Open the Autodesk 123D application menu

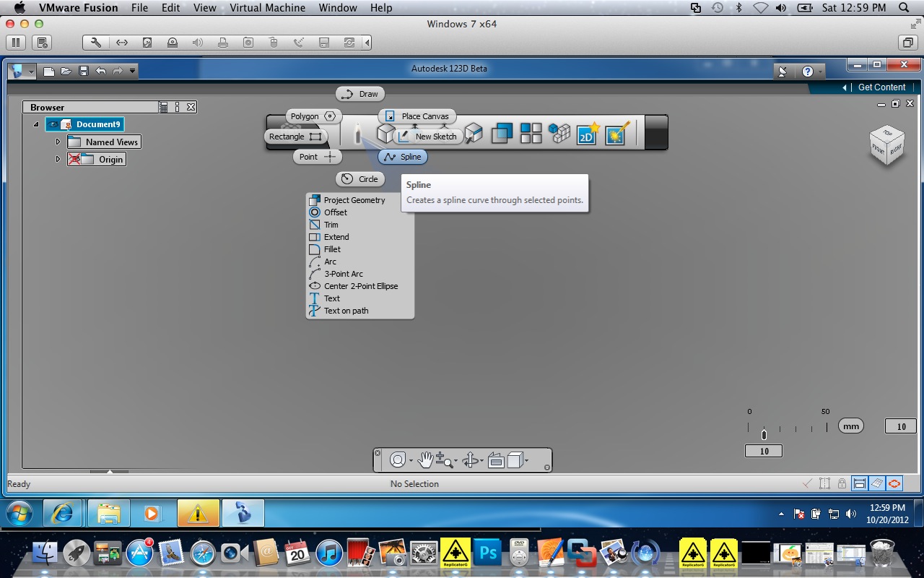(22, 71)
